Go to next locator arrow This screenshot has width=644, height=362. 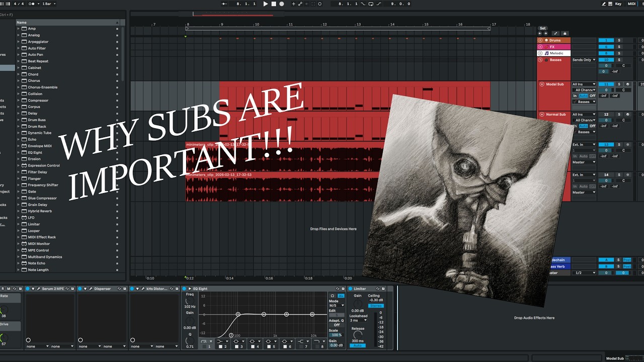tap(546, 33)
